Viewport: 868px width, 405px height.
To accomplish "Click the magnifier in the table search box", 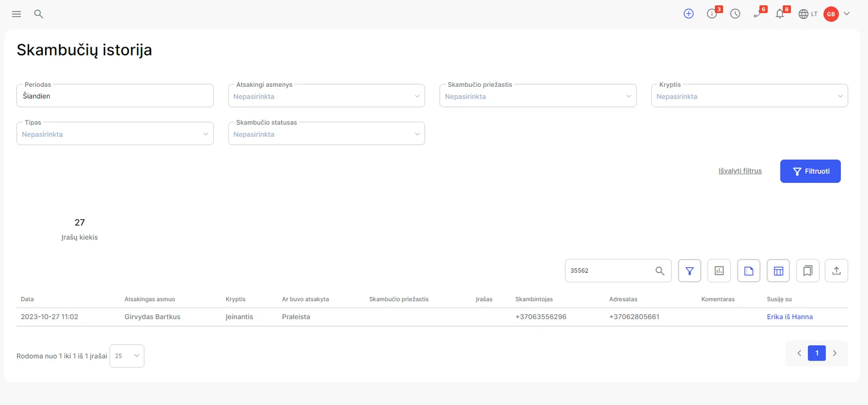I will [660, 271].
